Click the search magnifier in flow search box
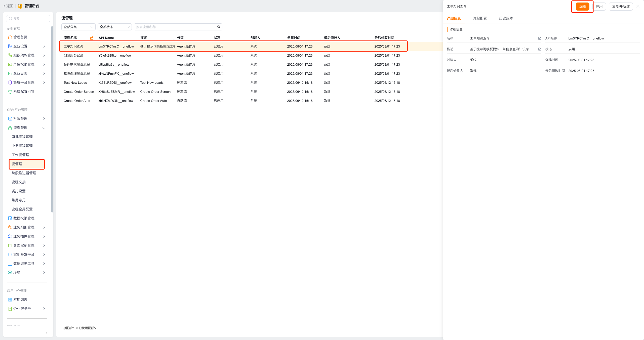Image resolution: width=644 pixels, height=340 pixels. click(219, 27)
